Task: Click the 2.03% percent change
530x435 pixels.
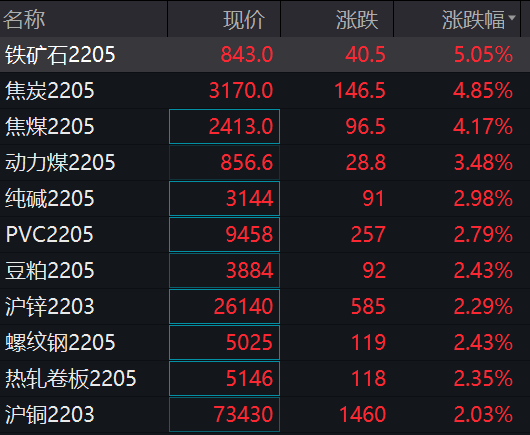Action: point(483,414)
